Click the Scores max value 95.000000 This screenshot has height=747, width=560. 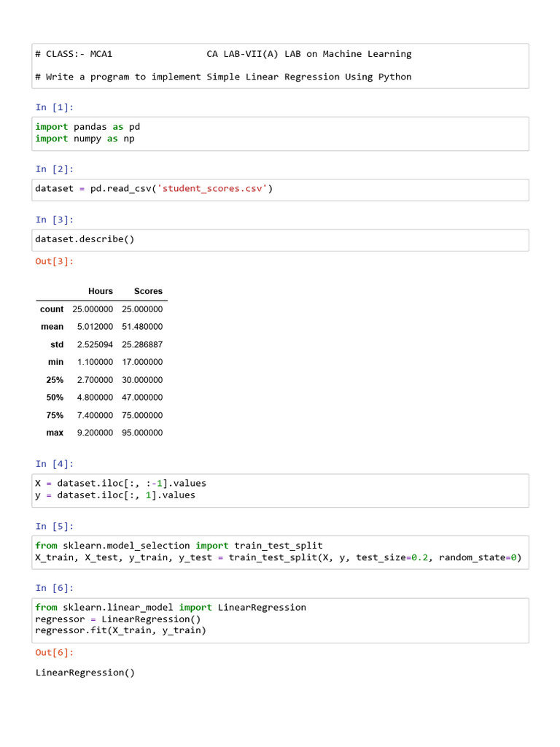tap(142, 433)
